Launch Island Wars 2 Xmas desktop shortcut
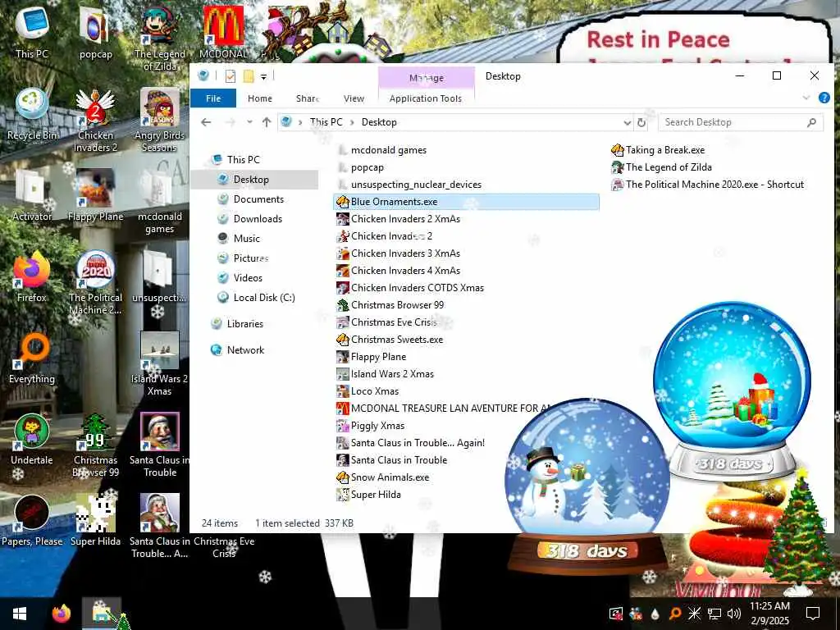 click(160, 364)
